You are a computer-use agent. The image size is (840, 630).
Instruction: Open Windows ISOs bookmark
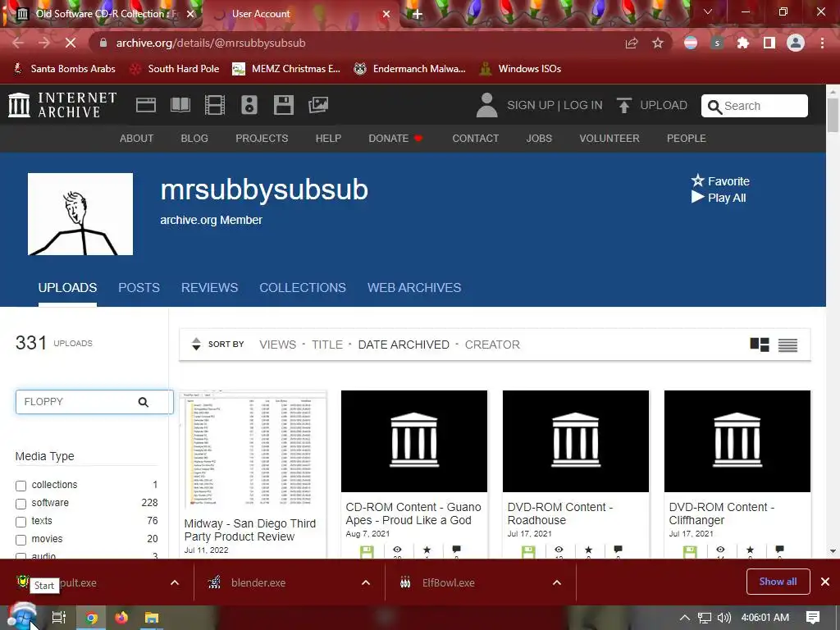(521, 69)
